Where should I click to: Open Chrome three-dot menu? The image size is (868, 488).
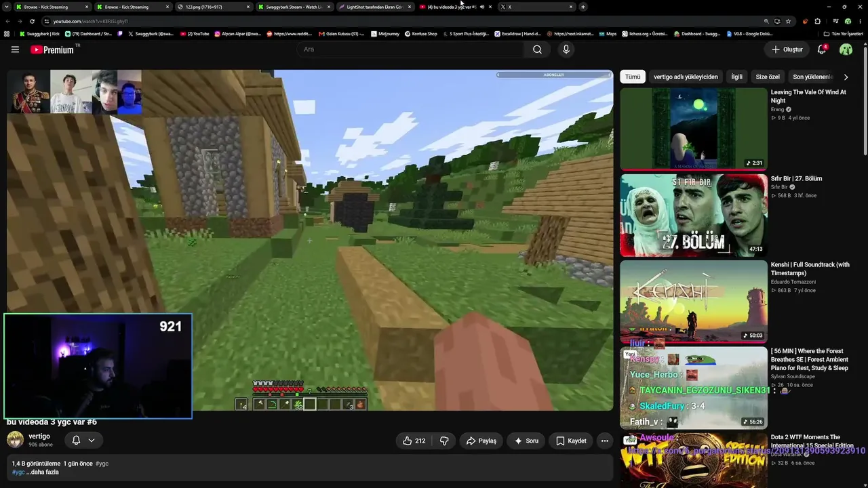click(859, 21)
